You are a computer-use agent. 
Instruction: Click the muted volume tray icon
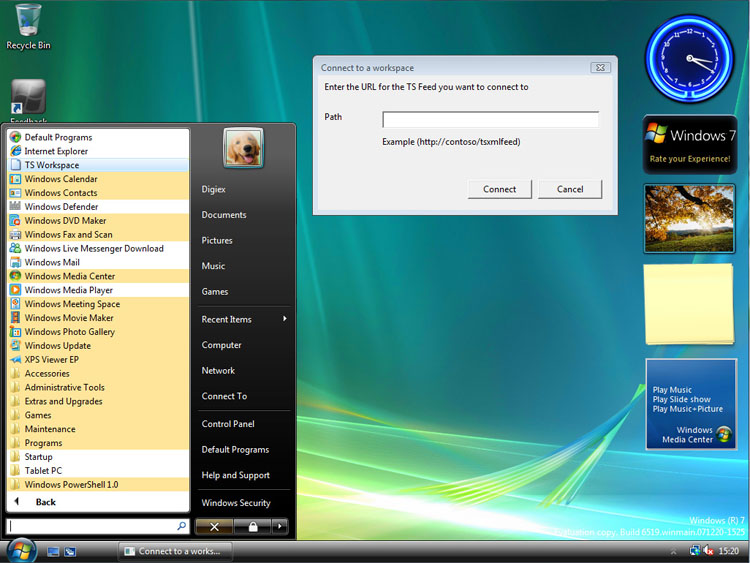(708, 551)
